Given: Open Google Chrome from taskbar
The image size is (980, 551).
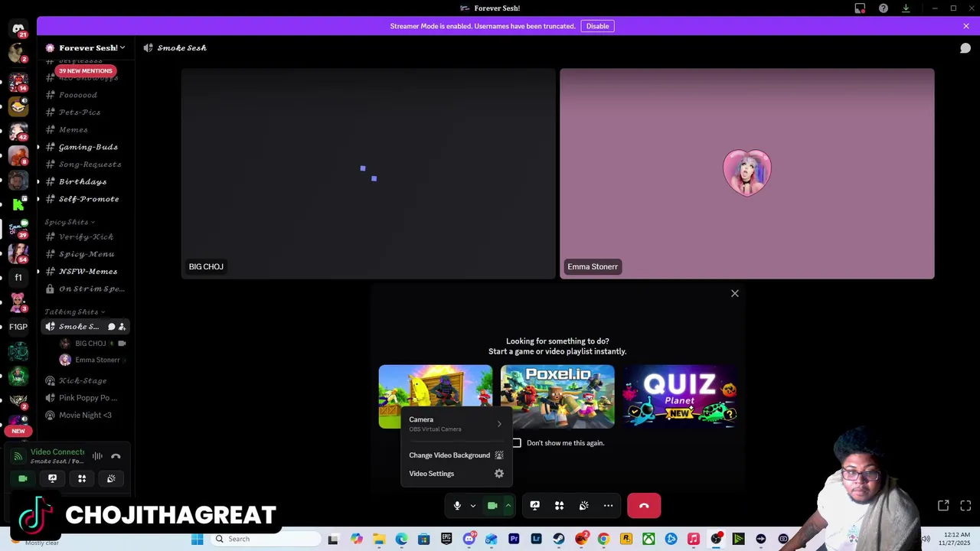Looking at the screenshot, I should pyautogui.click(x=603, y=539).
